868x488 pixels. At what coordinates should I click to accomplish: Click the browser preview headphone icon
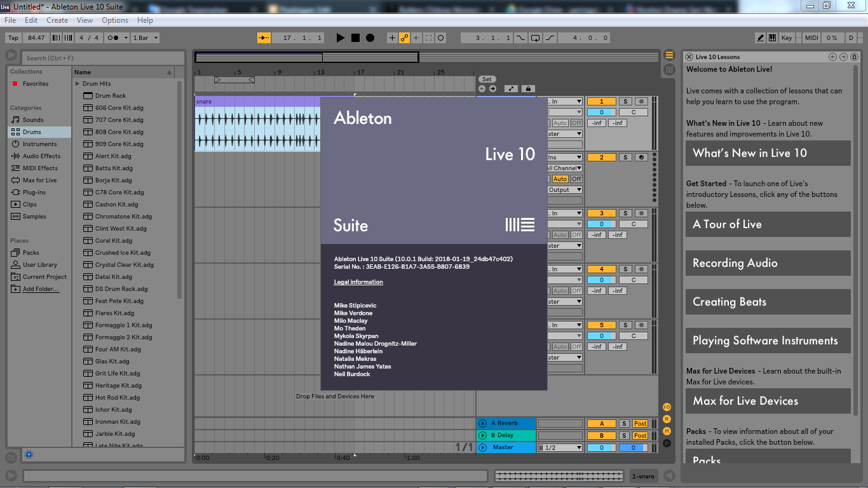click(x=29, y=455)
